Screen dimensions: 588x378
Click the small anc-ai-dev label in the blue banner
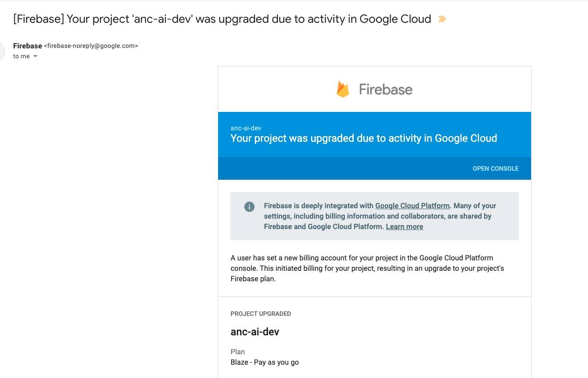pyautogui.click(x=246, y=128)
